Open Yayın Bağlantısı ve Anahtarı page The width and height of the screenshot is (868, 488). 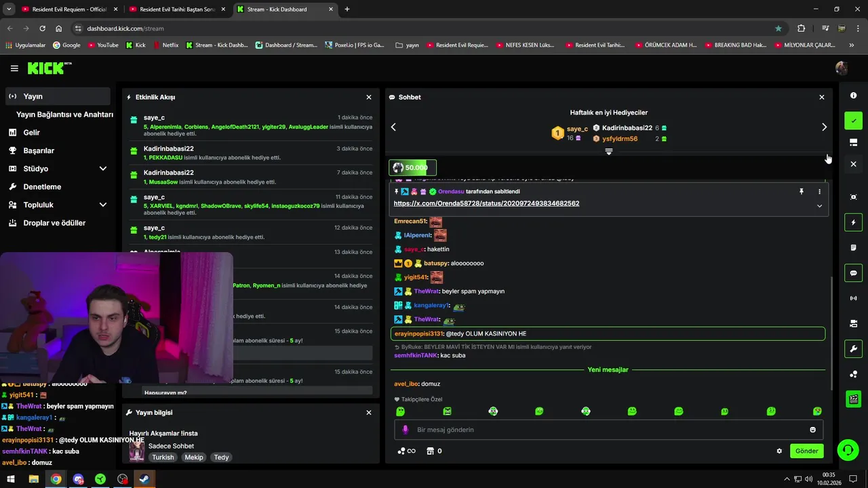pos(64,115)
